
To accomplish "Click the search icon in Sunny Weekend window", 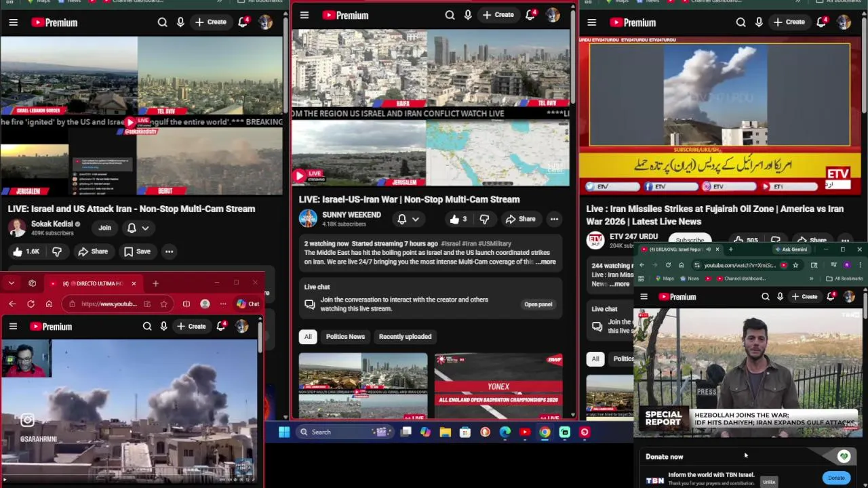I will click(x=450, y=15).
